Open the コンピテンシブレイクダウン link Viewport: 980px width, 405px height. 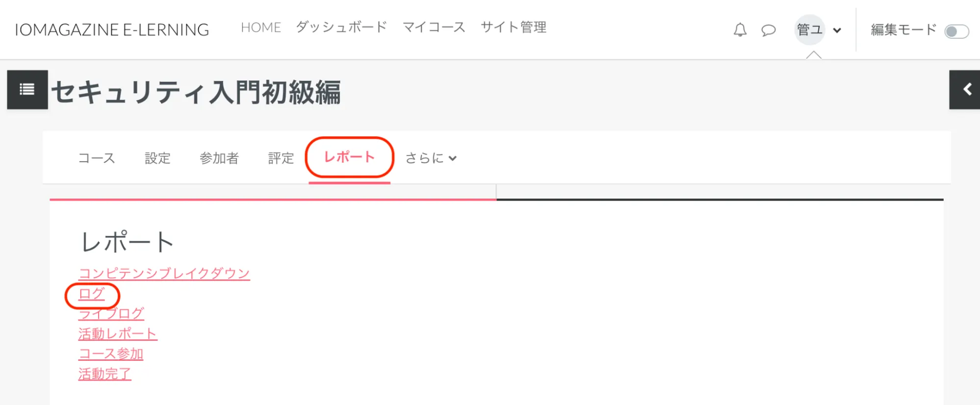pos(164,273)
